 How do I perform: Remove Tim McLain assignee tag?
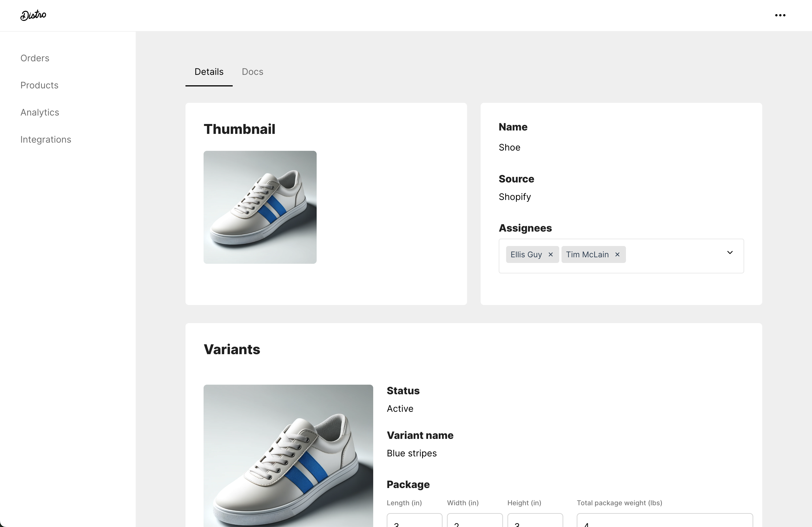(x=617, y=255)
